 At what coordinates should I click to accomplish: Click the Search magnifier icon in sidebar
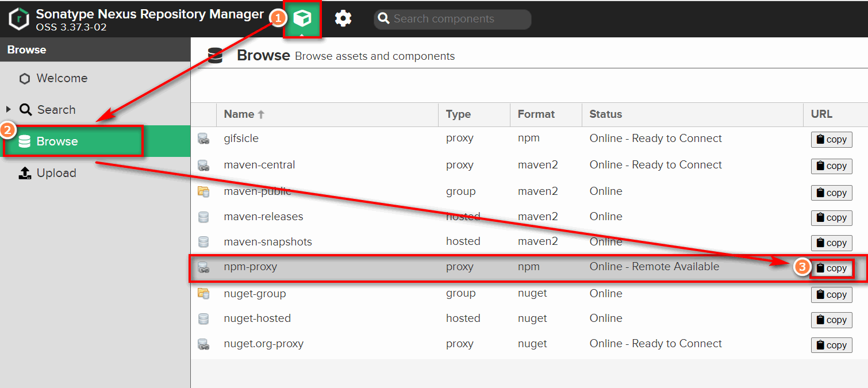click(26, 109)
